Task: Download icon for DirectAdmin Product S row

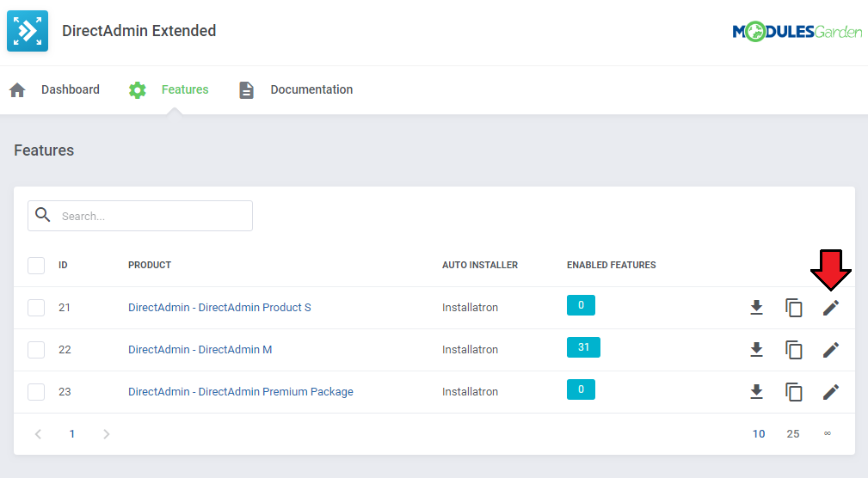Action: point(756,308)
